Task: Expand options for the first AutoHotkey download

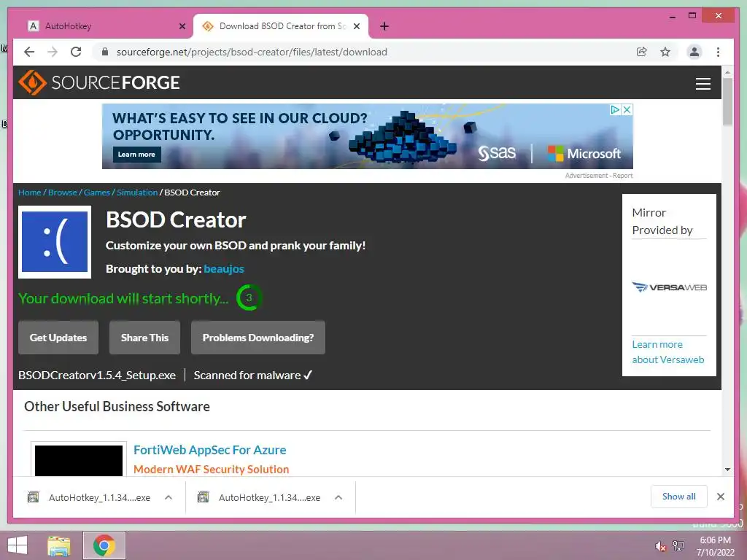Action: tap(169, 497)
